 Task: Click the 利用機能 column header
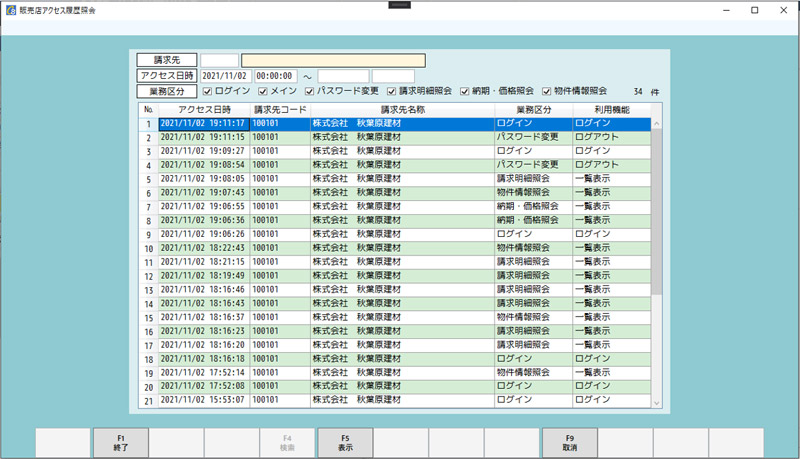612,110
